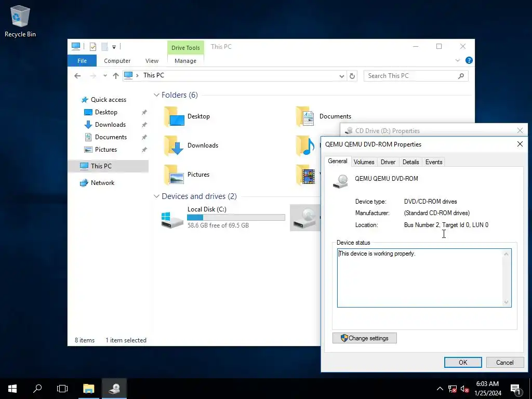Collapse the Folders (6) group

coord(156,95)
